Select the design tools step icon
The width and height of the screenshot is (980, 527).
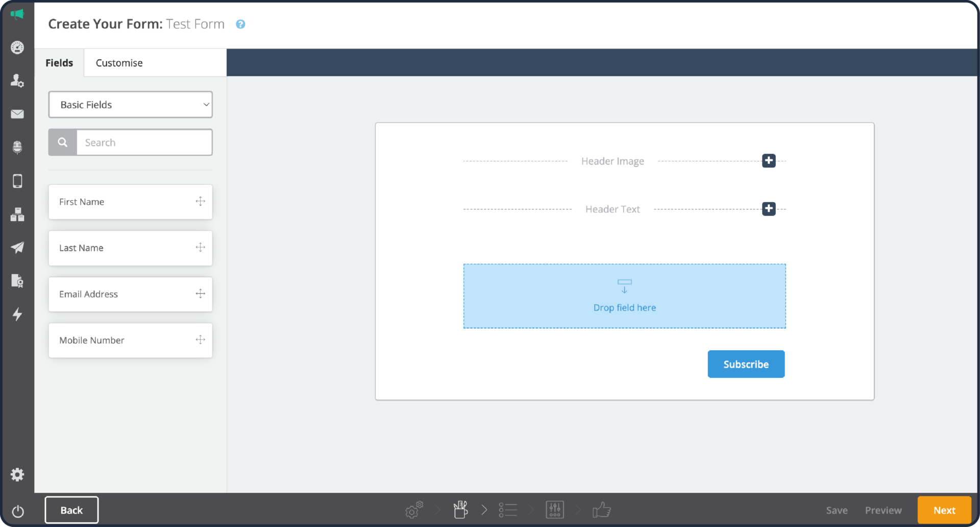[x=460, y=510]
